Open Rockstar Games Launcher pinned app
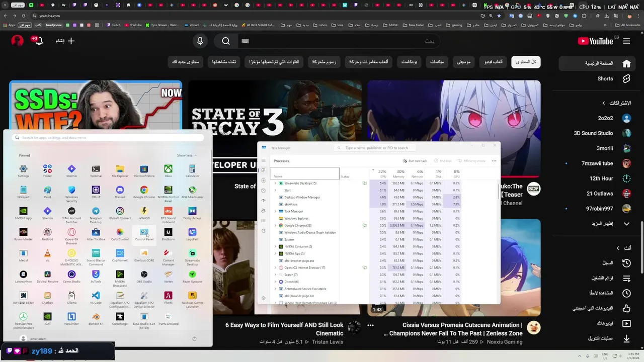 [192, 299]
